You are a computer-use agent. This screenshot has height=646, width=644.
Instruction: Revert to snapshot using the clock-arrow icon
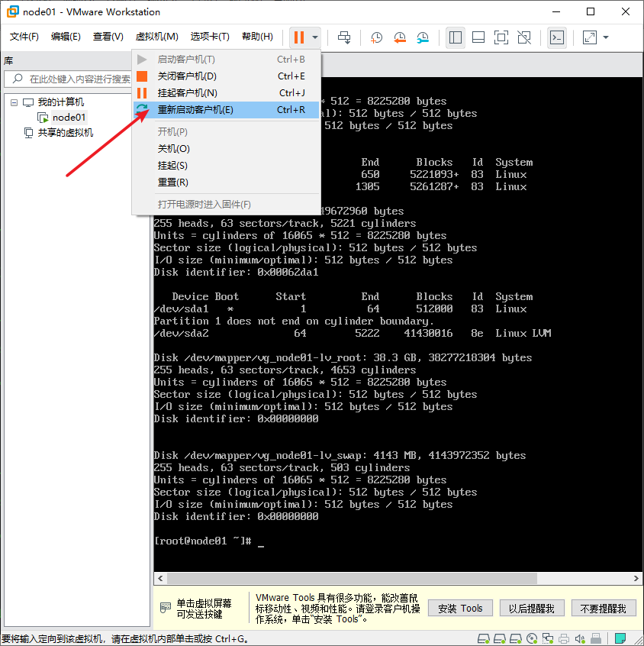(399, 37)
